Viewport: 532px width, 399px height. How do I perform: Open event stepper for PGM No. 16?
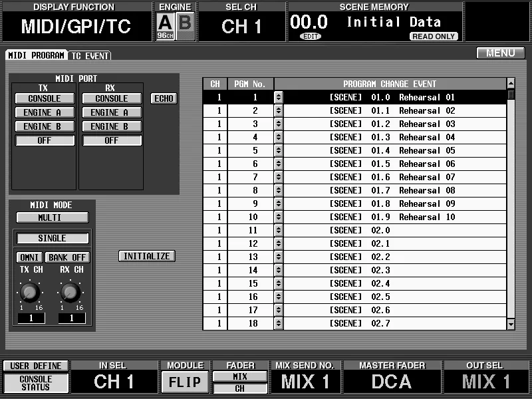pos(279,297)
